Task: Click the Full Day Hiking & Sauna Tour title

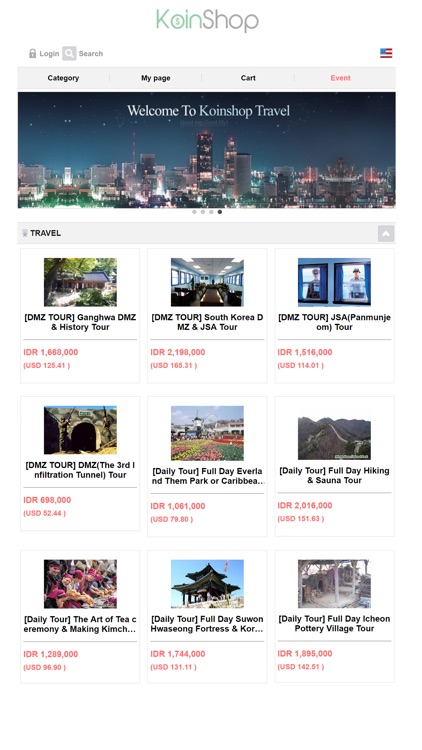Action: pos(334,475)
